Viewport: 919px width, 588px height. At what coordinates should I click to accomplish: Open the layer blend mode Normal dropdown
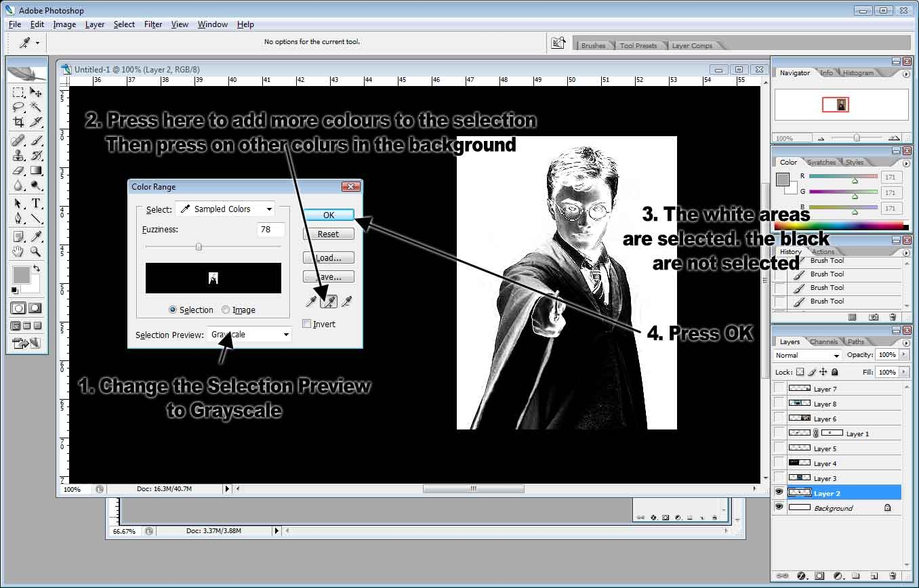click(808, 355)
